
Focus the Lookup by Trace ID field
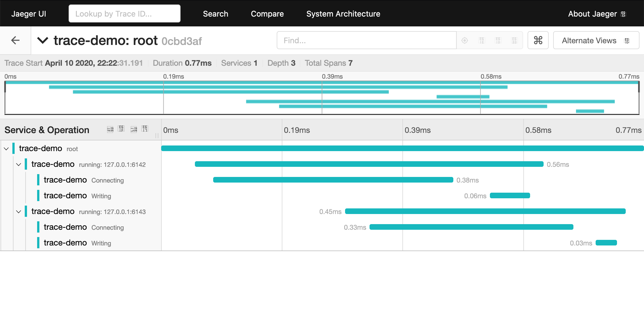(x=124, y=14)
